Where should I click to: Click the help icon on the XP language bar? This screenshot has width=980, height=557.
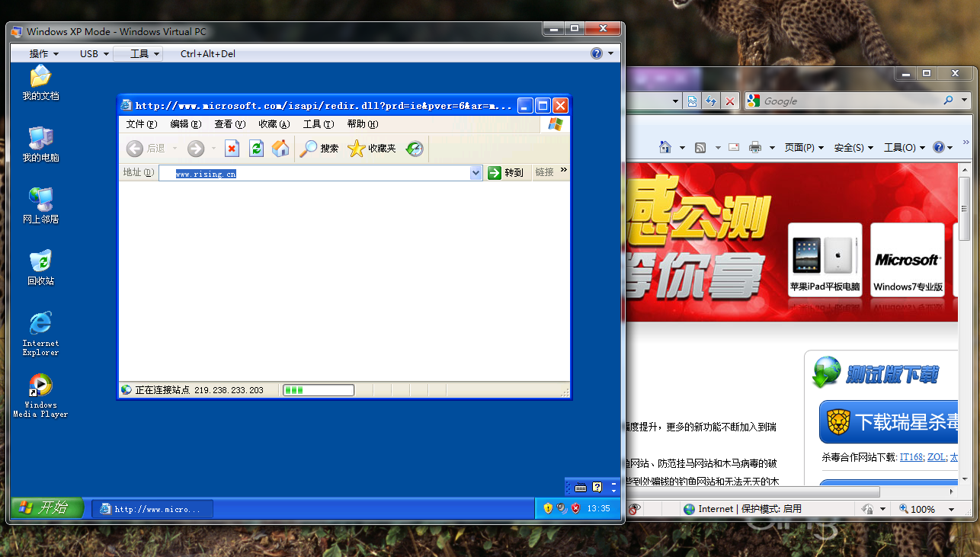tap(597, 487)
